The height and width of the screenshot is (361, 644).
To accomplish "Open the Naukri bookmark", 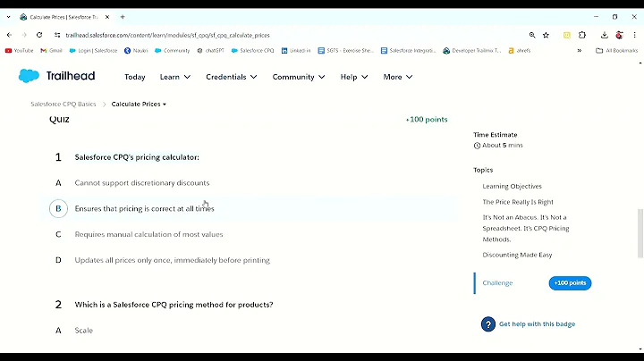I will [x=136, y=50].
